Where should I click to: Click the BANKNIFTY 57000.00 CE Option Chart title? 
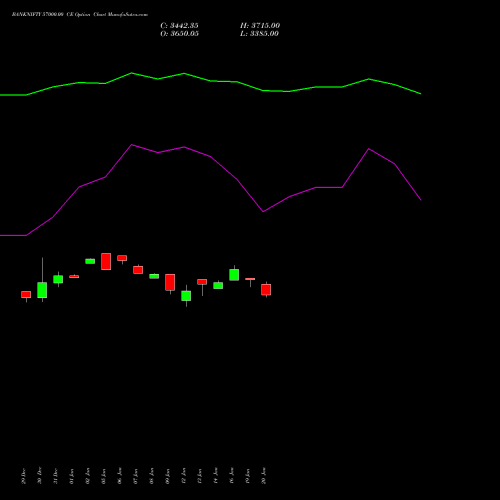coord(80,15)
